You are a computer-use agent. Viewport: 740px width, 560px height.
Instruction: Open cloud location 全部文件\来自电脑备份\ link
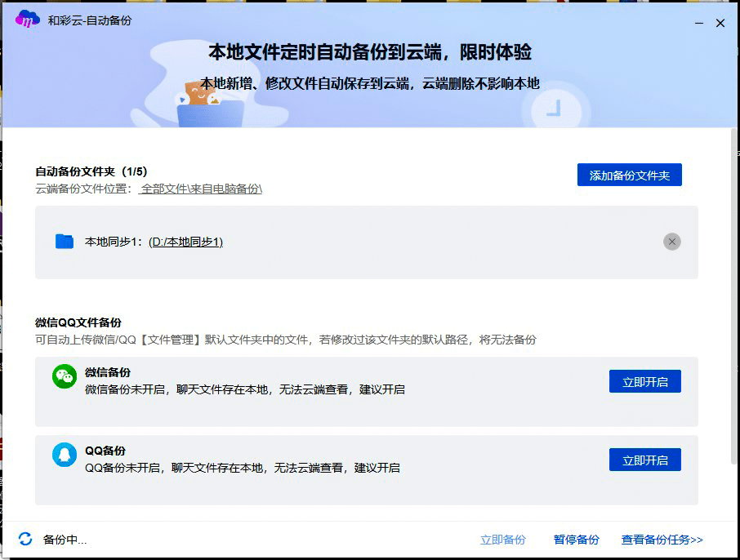pos(201,189)
